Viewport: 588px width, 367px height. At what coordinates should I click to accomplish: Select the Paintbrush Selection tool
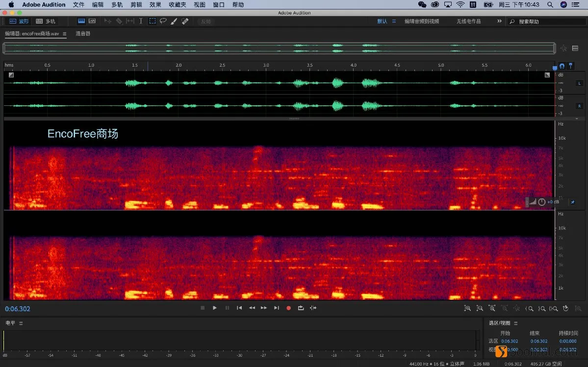(174, 22)
